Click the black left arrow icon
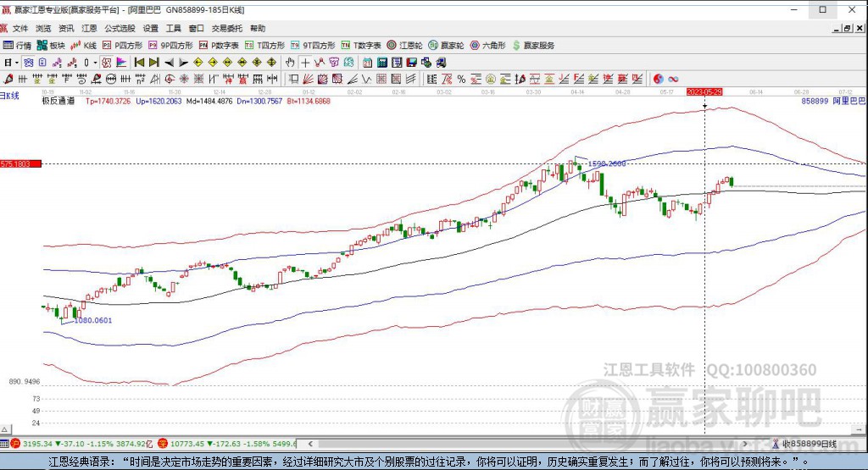This screenshot has width=868, height=470. tap(170, 63)
